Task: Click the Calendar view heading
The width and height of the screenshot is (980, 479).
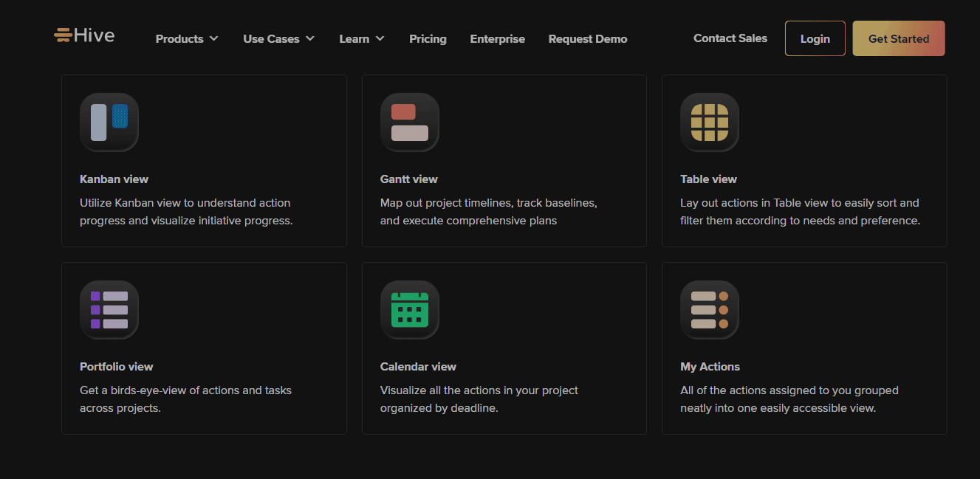Action: [418, 366]
